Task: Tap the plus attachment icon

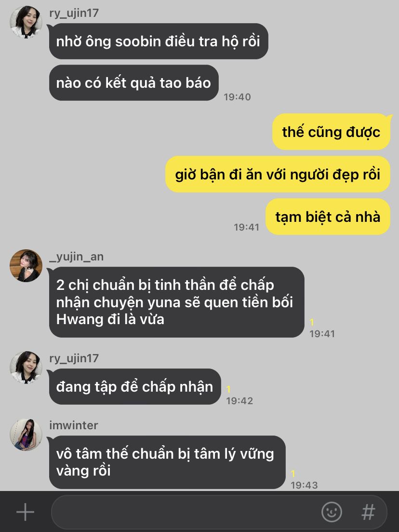Action: coord(26,512)
